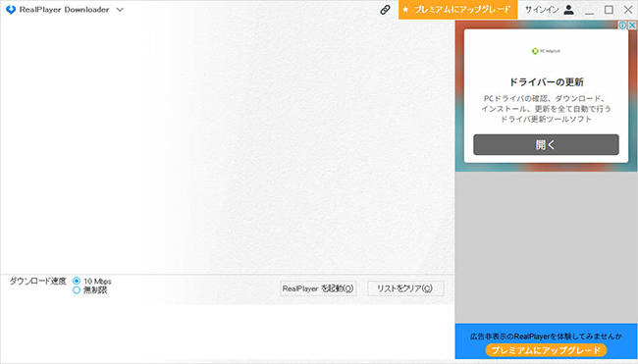Click the ドライバーの更新 ad headline
Viewport: 638px width, 364px height.
pos(546,82)
